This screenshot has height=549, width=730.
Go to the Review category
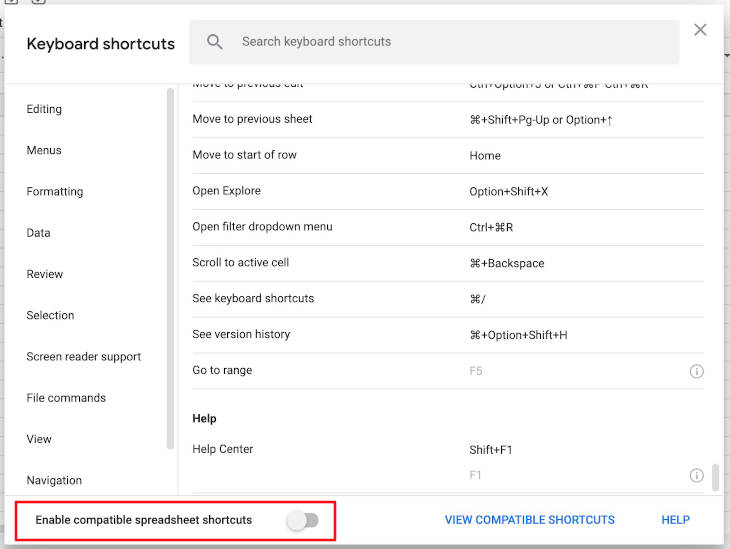45,274
